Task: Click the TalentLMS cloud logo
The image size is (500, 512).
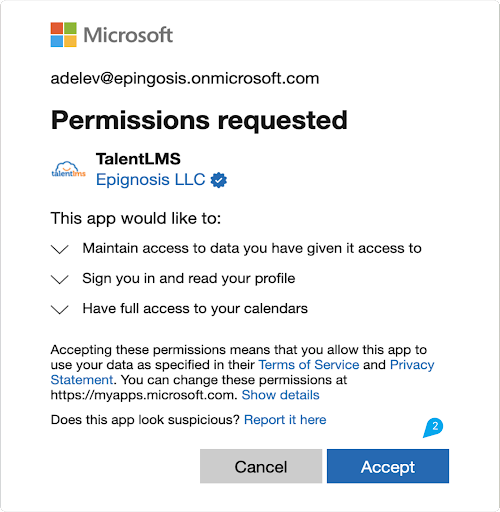Action: (x=68, y=169)
